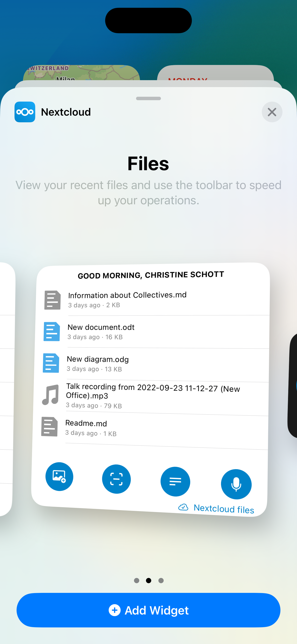The image size is (297, 644).
Task: Tap the "3 days ago · 79 KB" detail
Action: pos(94,405)
